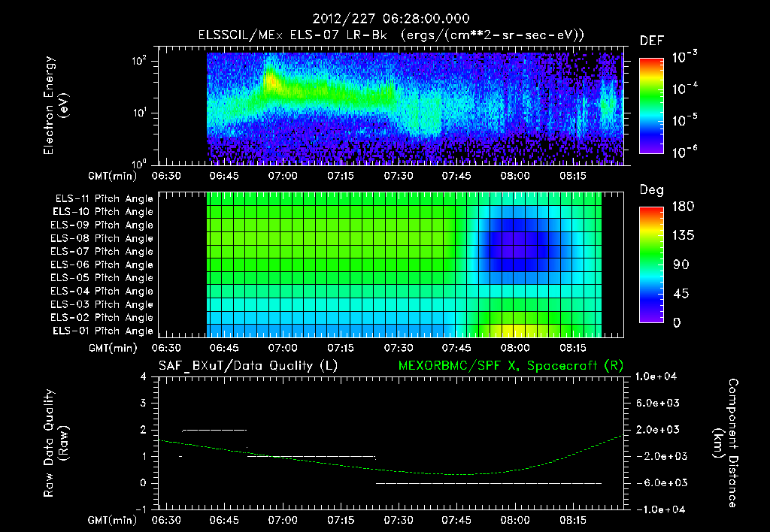This screenshot has width=770, height=532.
Task: Select the ELS-11 Pitch Angle row label
Action: (104, 199)
